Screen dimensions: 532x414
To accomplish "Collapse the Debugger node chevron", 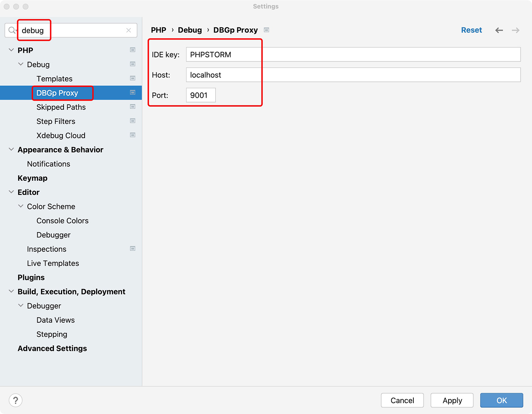I will [21, 306].
